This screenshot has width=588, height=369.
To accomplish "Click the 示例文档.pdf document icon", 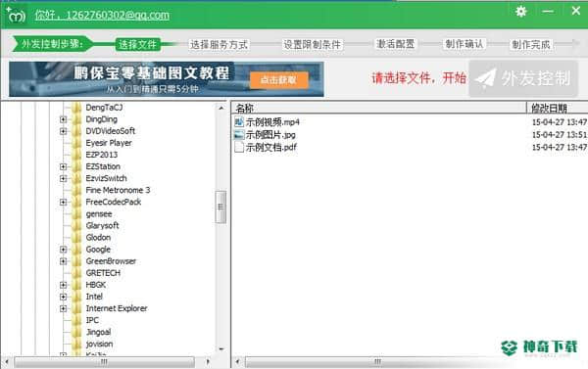I will tap(239, 147).
